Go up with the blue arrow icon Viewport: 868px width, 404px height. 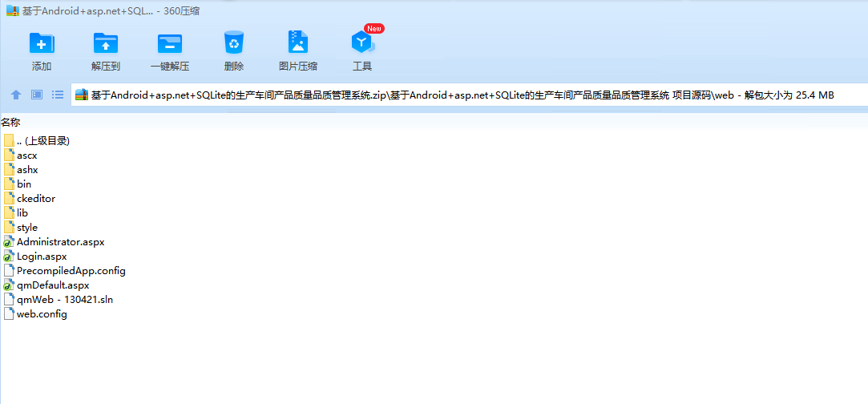coord(16,95)
